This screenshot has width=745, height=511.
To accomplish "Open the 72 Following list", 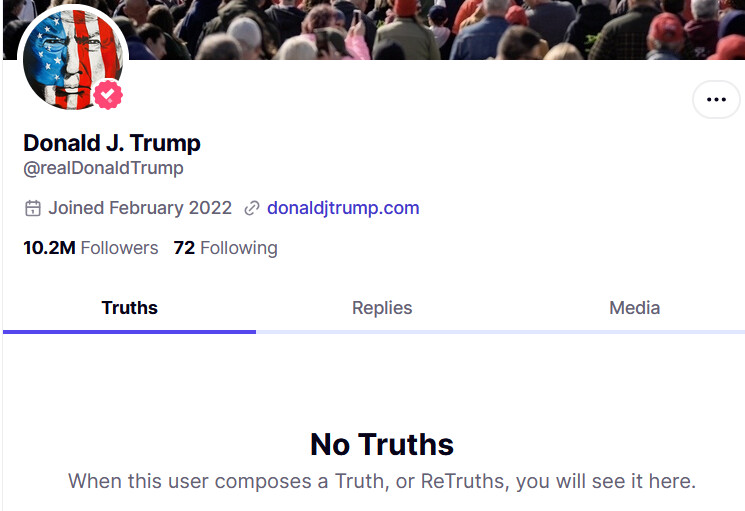I will pos(225,248).
